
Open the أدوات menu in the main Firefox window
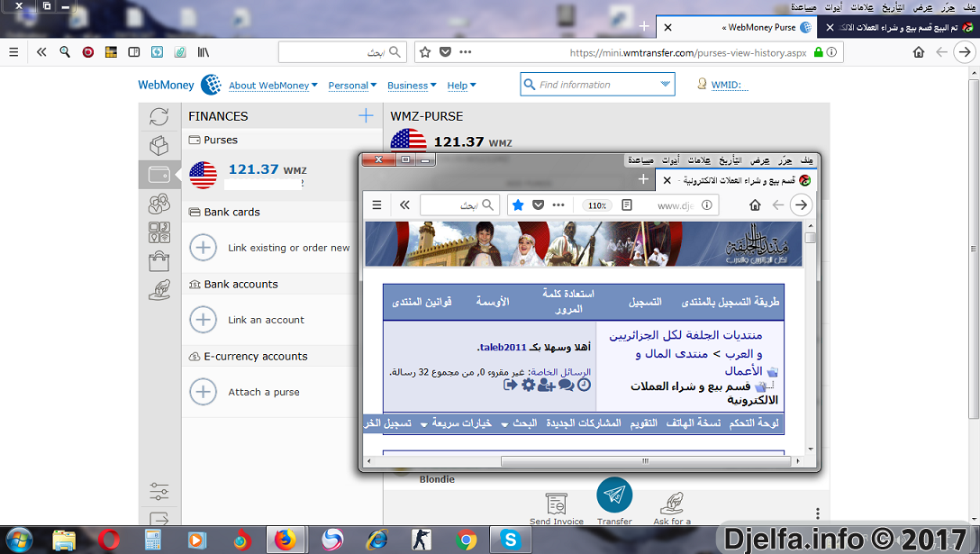[833, 7]
